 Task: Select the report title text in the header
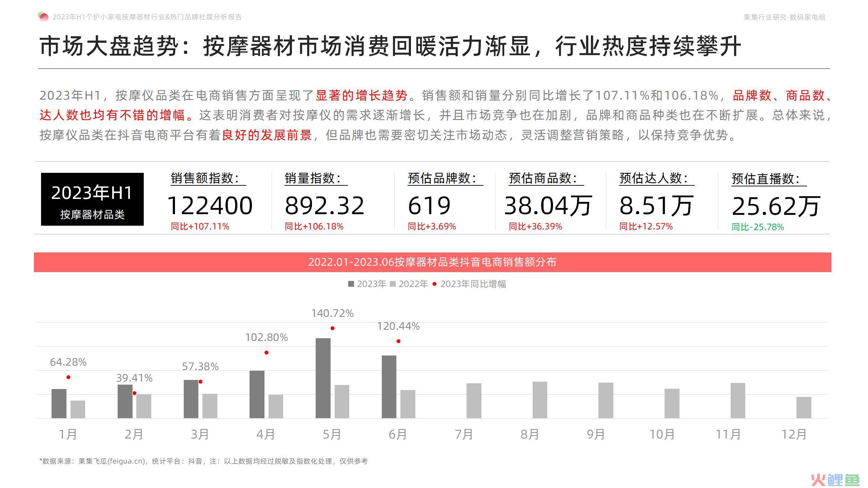[147, 17]
